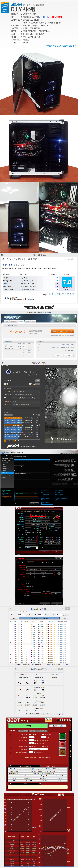Open Settings in Real Temp
The height and width of the screenshot is (868, 78).
coord(58,714)
